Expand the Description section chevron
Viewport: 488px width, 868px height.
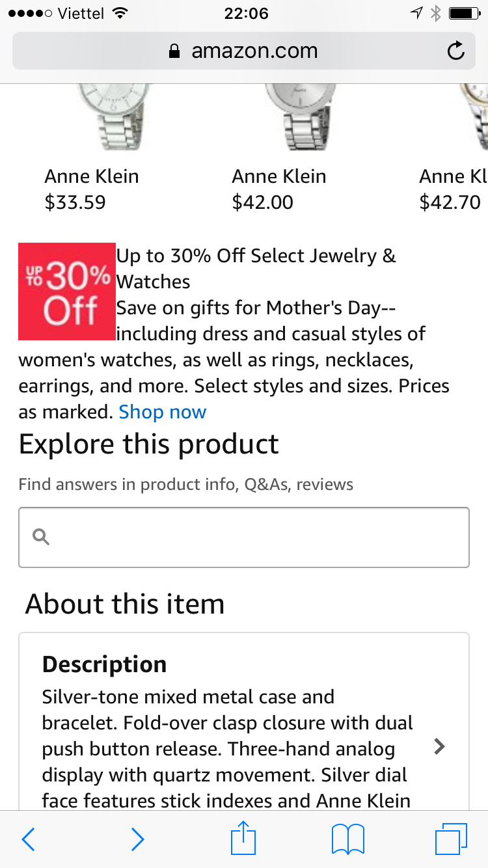pos(440,746)
